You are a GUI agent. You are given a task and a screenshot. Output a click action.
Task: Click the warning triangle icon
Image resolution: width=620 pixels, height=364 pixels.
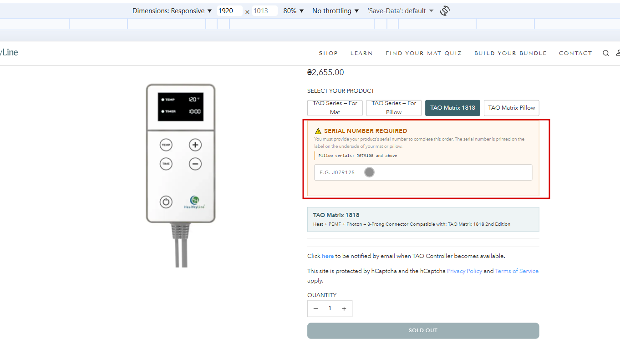pos(318,131)
